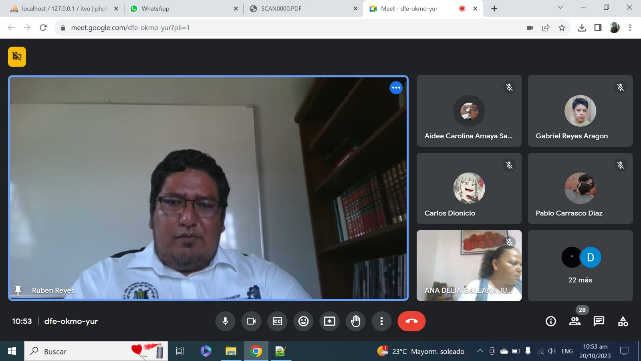
Task: Open the emoji reactions button
Action: [x=303, y=321]
